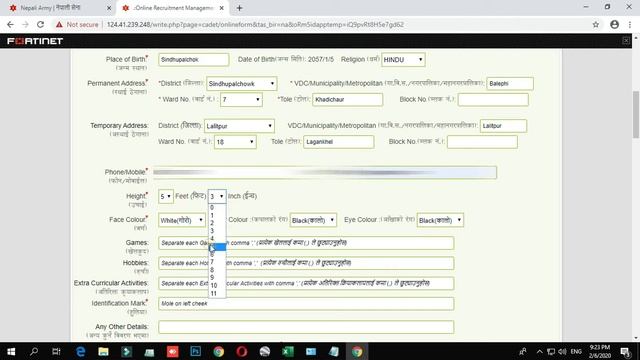Viewport: 640px width, 360px height.
Task: Select 9 in inch list
Action: pos(217,278)
